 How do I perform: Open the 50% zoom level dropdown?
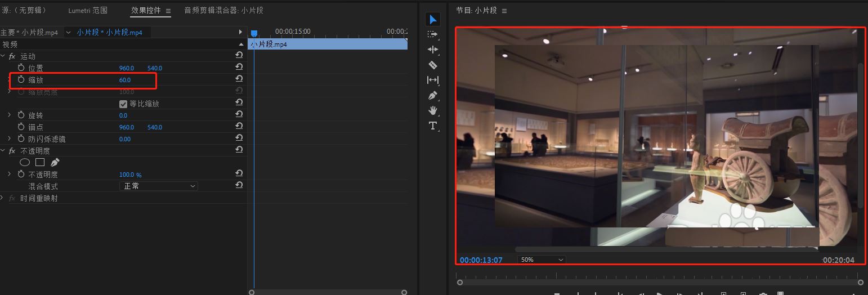[x=542, y=260]
